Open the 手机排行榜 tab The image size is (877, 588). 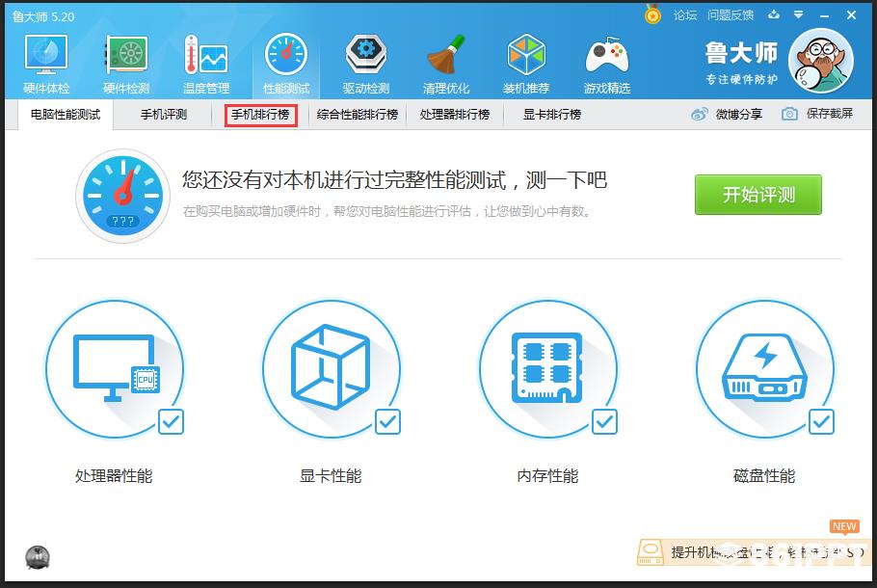point(260,115)
